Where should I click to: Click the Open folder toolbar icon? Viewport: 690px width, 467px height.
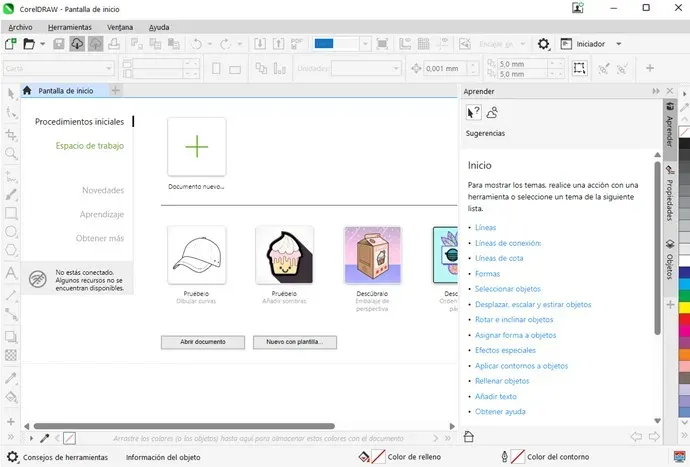(x=29, y=44)
